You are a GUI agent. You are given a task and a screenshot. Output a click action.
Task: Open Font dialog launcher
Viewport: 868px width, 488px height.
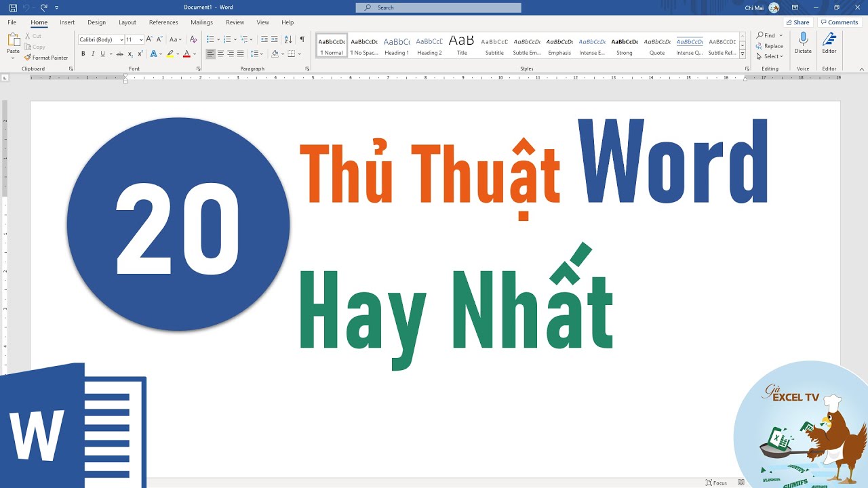[x=199, y=68]
